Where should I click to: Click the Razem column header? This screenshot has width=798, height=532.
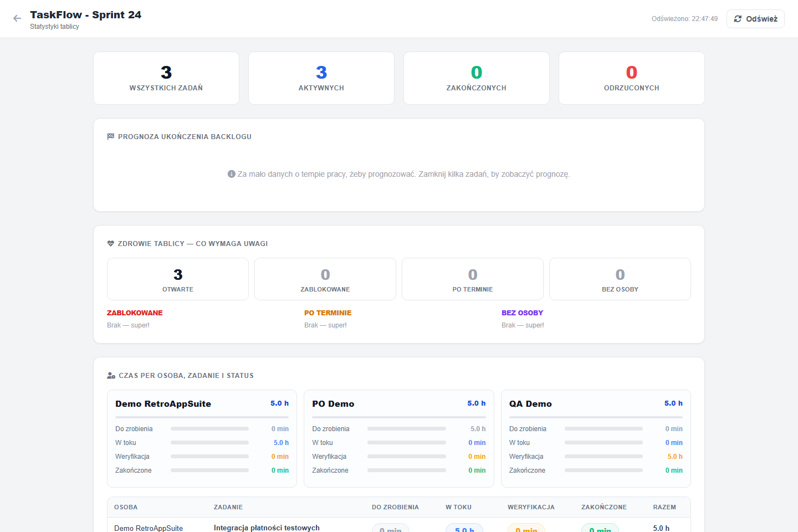click(x=664, y=507)
